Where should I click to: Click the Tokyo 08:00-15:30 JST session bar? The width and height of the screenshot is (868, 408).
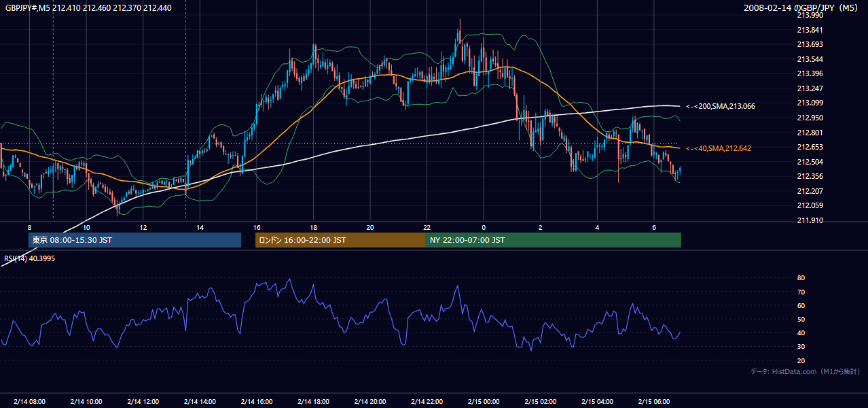tap(134, 240)
